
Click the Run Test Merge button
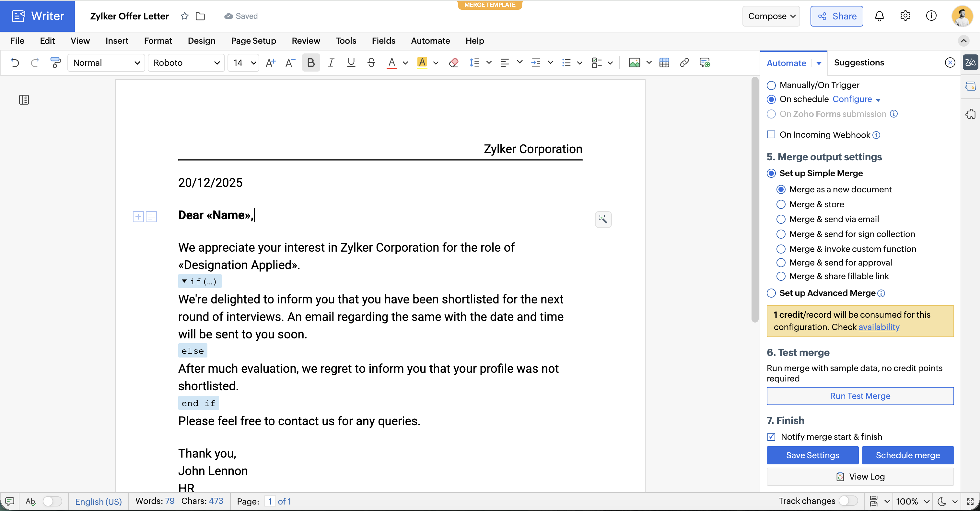click(x=860, y=396)
